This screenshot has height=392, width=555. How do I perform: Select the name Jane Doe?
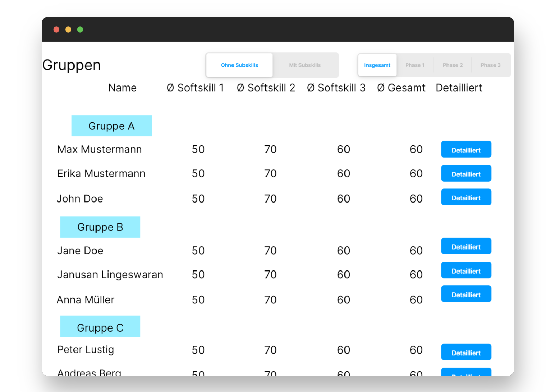pos(80,251)
